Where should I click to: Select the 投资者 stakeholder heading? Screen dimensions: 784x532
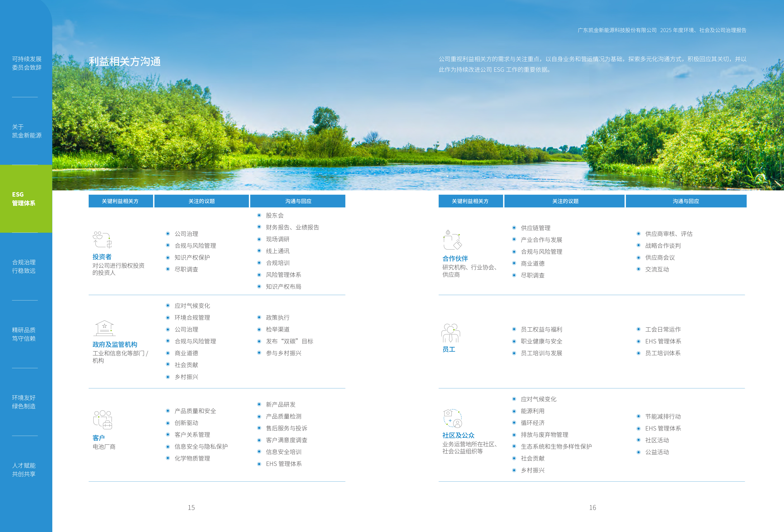[x=102, y=257]
